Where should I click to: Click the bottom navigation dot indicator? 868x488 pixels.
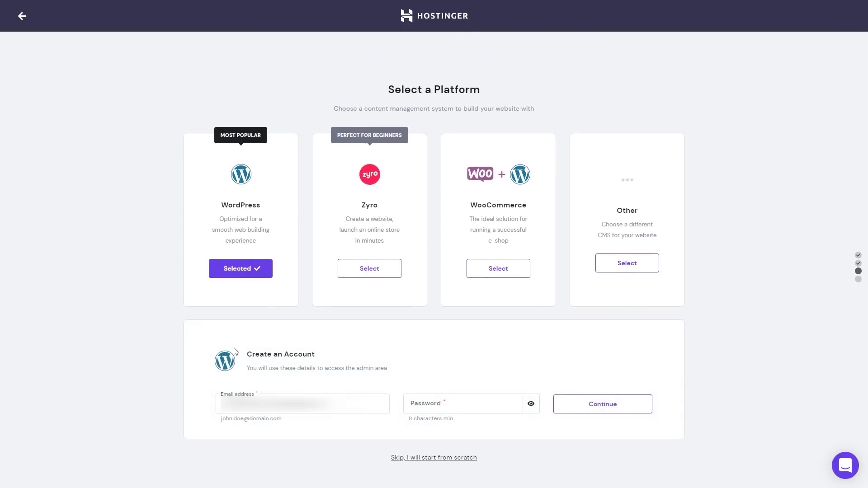tap(859, 279)
